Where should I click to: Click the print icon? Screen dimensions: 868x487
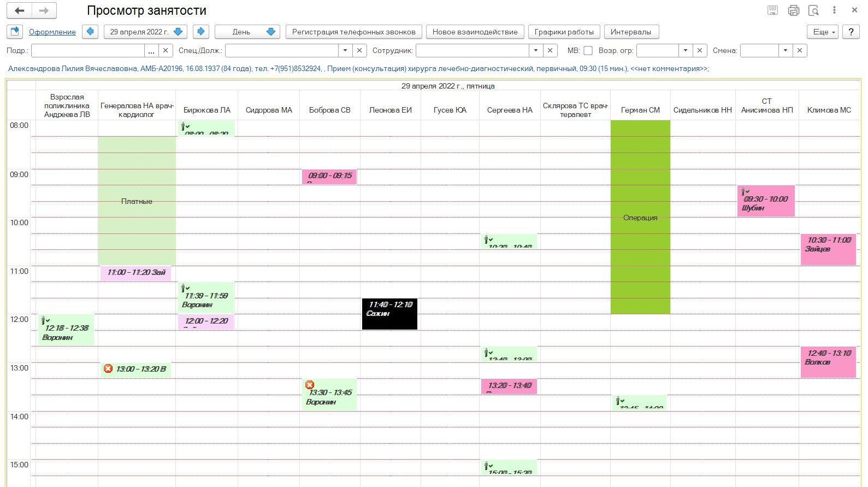pos(794,10)
